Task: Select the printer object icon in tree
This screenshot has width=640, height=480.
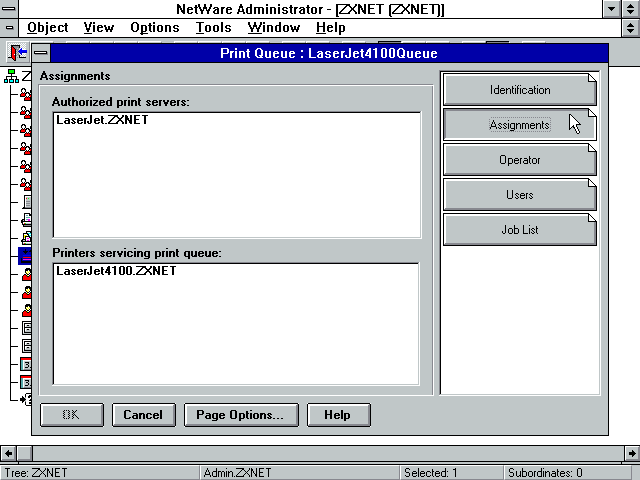Action: coord(27,220)
